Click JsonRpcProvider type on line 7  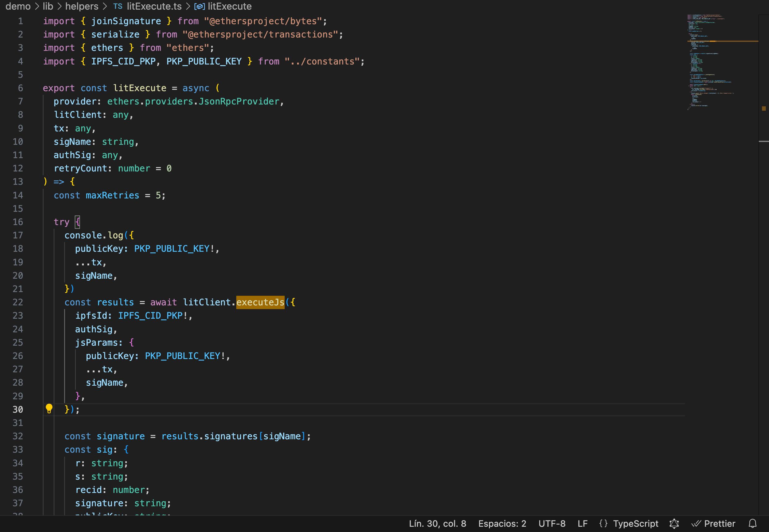[x=239, y=101]
